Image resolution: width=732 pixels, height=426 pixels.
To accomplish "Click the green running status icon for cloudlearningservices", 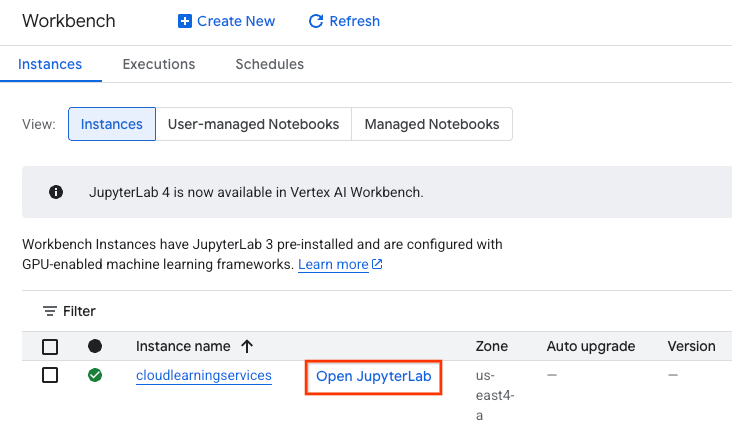I will tap(95, 375).
